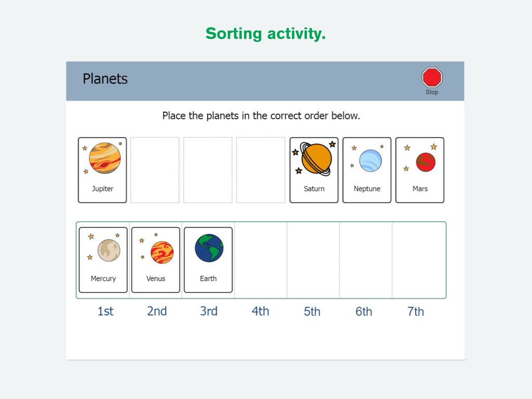Viewport: 532px width, 399px height.
Task: Click the 1st position label
Action: point(105,311)
